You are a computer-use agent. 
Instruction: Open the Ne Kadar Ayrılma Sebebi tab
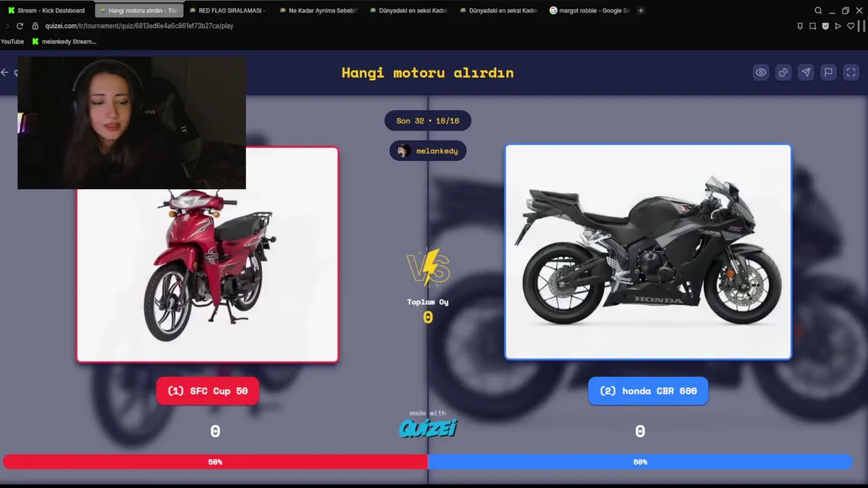click(318, 10)
